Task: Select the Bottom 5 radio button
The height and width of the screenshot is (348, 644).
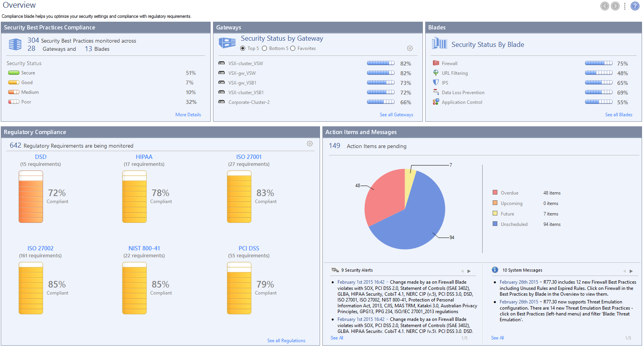Action: point(264,48)
